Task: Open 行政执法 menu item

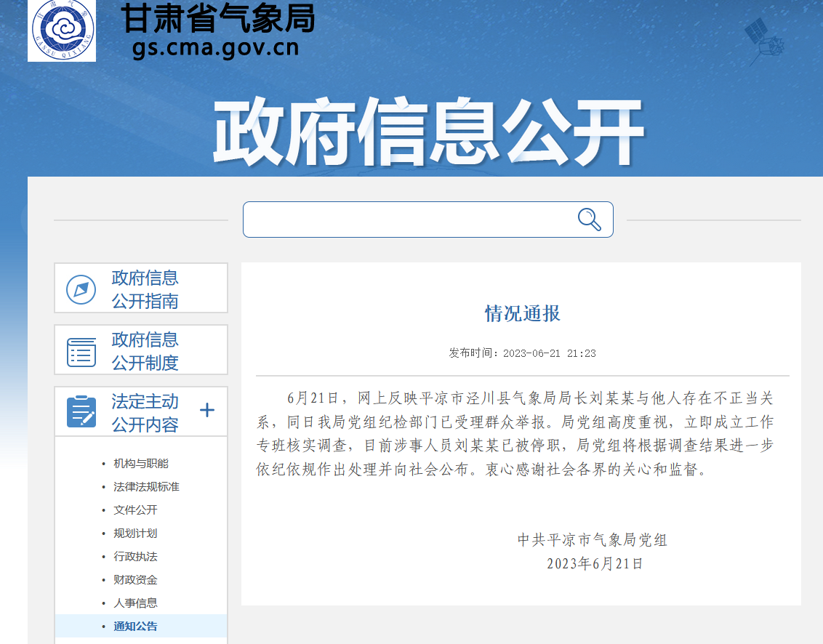Action: click(x=135, y=557)
